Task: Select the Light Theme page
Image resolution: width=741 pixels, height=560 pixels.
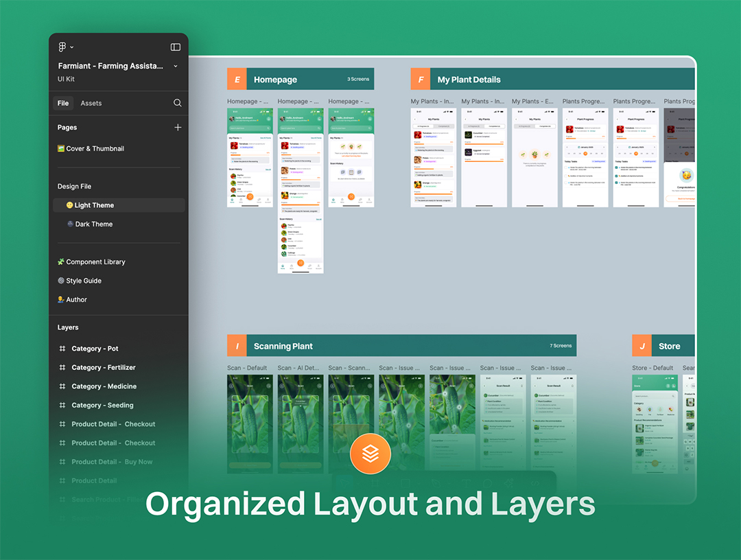Action: tap(93, 205)
